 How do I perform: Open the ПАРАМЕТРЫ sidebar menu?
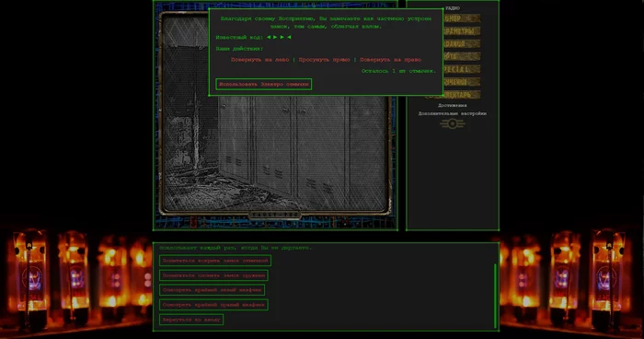coord(462,30)
